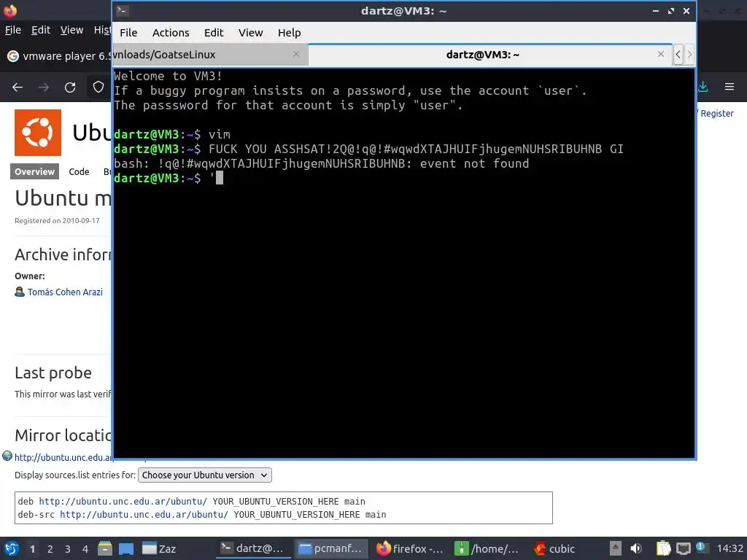The width and height of the screenshot is (747, 560).
Task: Click the Last probe heading
Action: pyautogui.click(x=53, y=373)
